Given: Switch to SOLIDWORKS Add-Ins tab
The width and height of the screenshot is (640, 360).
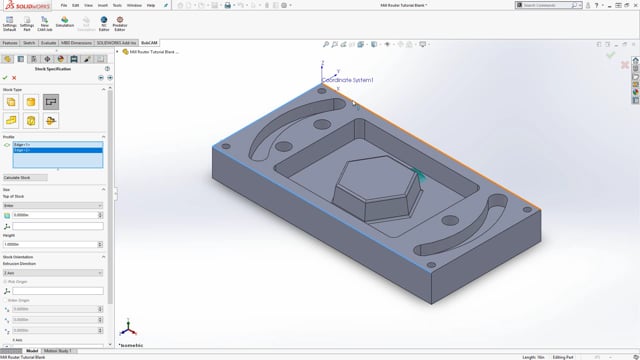Looking at the screenshot, I should click(116, 43).
